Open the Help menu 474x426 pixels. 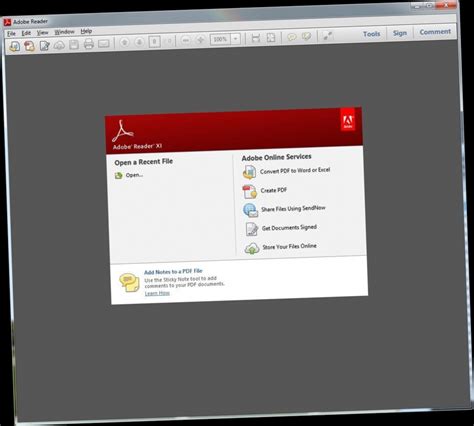pos(86,31)
